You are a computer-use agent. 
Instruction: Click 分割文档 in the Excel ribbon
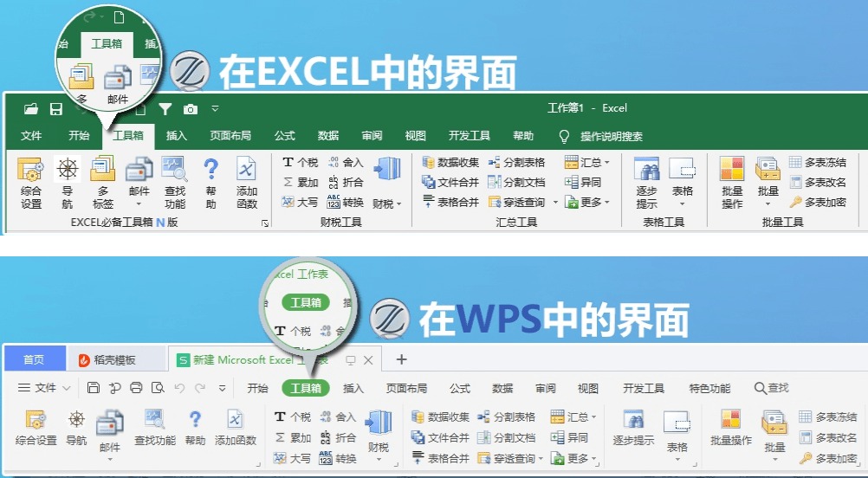517,182
